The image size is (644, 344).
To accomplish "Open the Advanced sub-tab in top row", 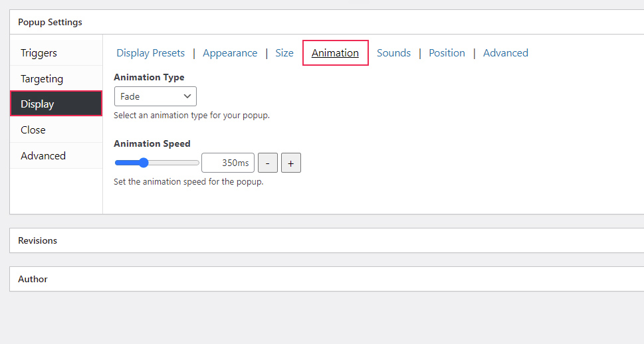I will pos(506,53).
